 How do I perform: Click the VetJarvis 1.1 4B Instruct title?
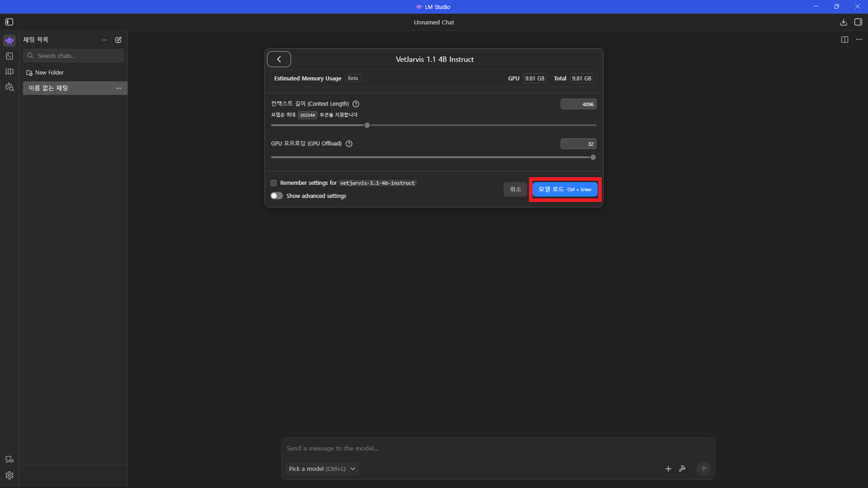click(x=434, y=59)
